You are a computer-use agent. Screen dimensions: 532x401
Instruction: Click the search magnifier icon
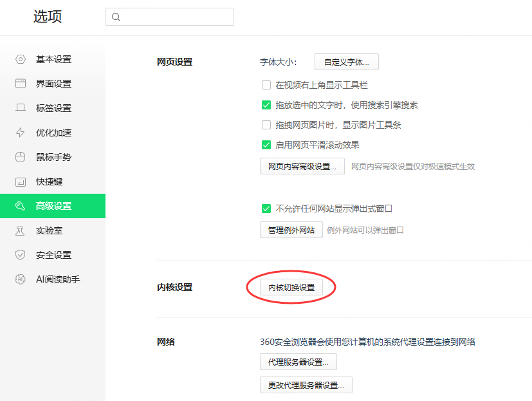point(116,17)
